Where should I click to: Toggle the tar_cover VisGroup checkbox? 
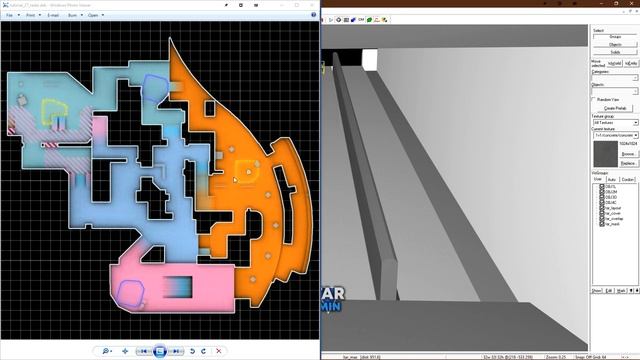click(602, 213)
